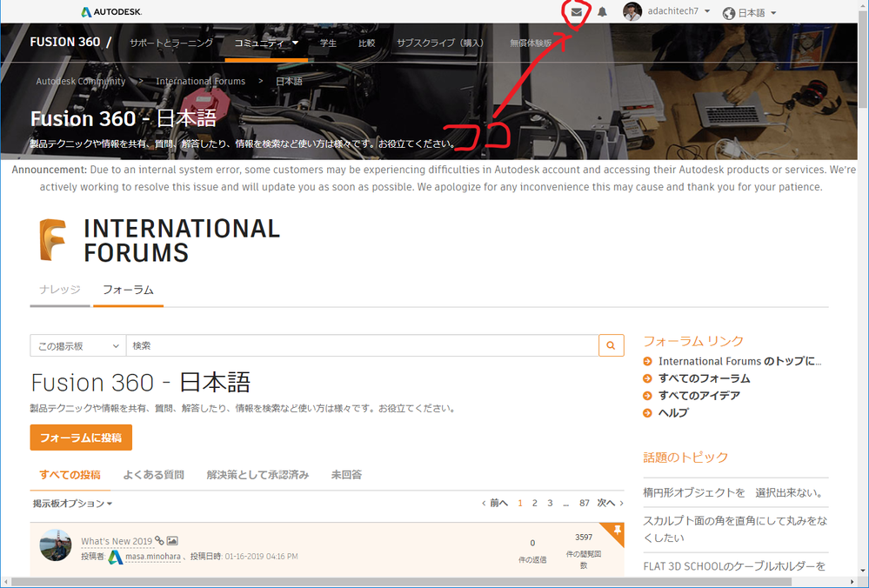
Task: Select the よくある質問 tab
Action: click(153, 474)
